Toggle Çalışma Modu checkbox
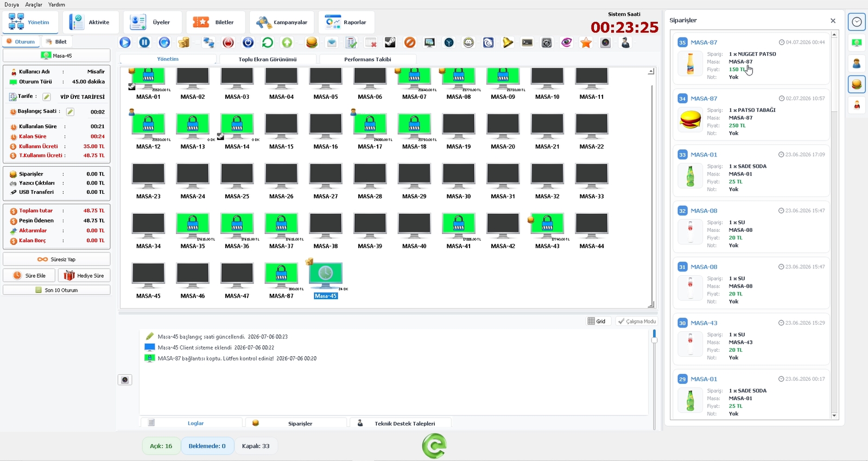The height and width of the screenshot is (461, 868). pos(637,321)
